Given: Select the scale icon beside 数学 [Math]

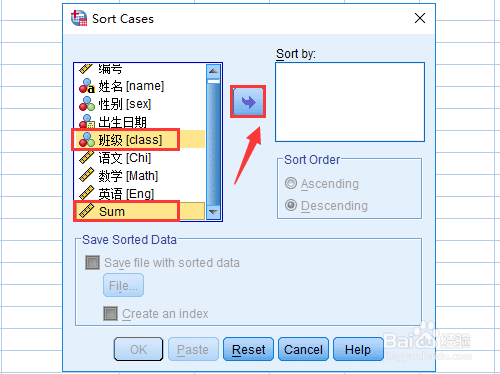Looking at the screenshot, I should pyautogui.click(x=87, y=175).
